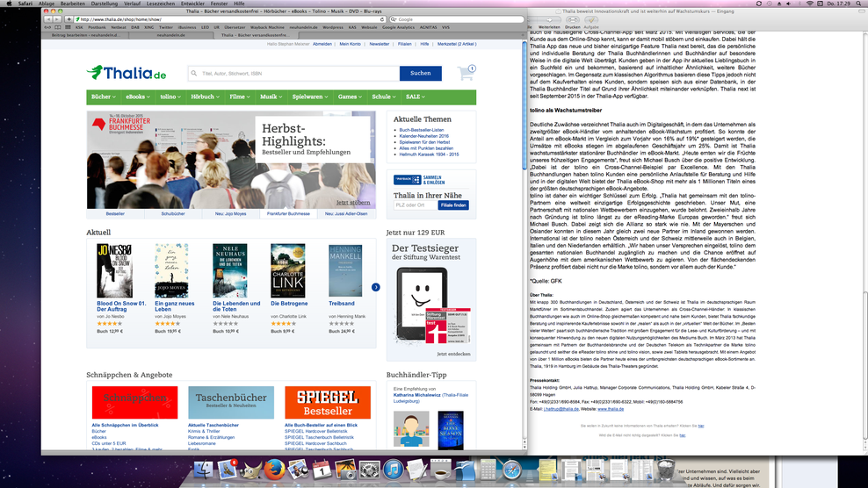Open the SPIEGEL Bestseller promo tile
Viewport: 868px width, 488px height.
328,402
